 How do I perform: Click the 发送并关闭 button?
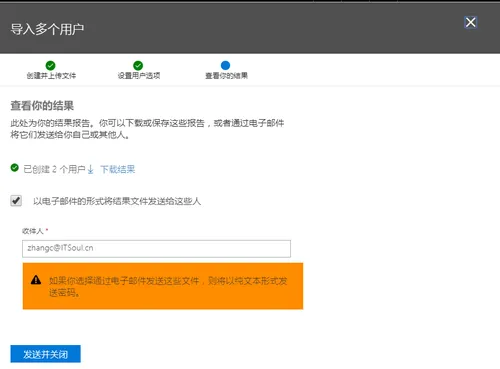pyautogui.click(x=45, y=354)
